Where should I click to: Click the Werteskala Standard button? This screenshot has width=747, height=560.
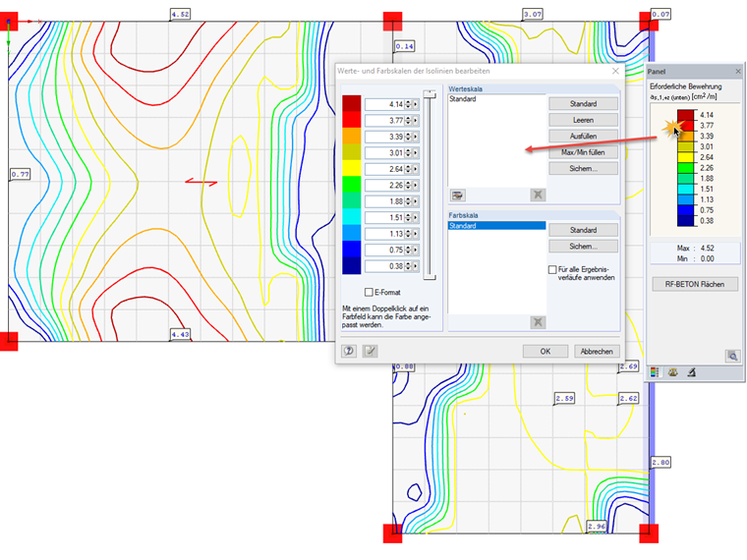[583, 104]
